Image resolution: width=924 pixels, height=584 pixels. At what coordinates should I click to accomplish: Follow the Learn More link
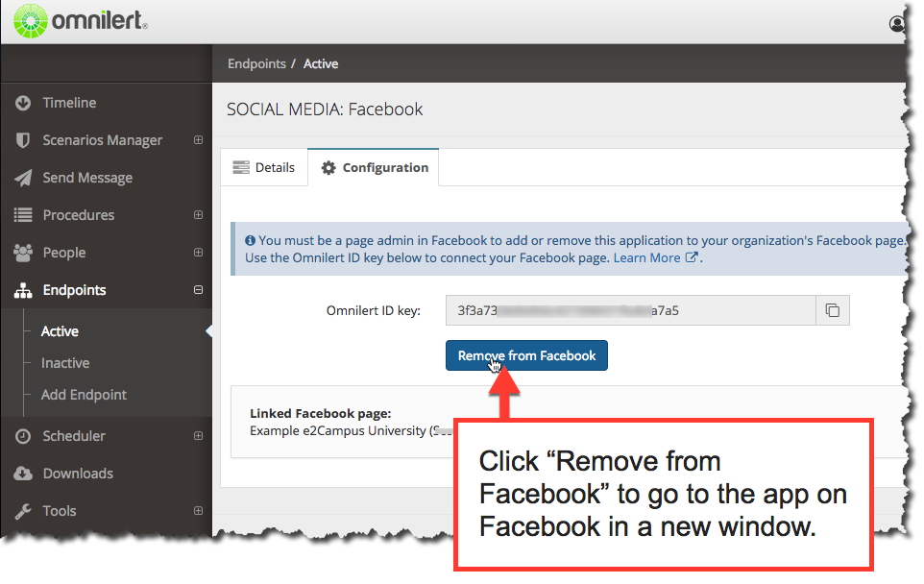click(646, 257)
